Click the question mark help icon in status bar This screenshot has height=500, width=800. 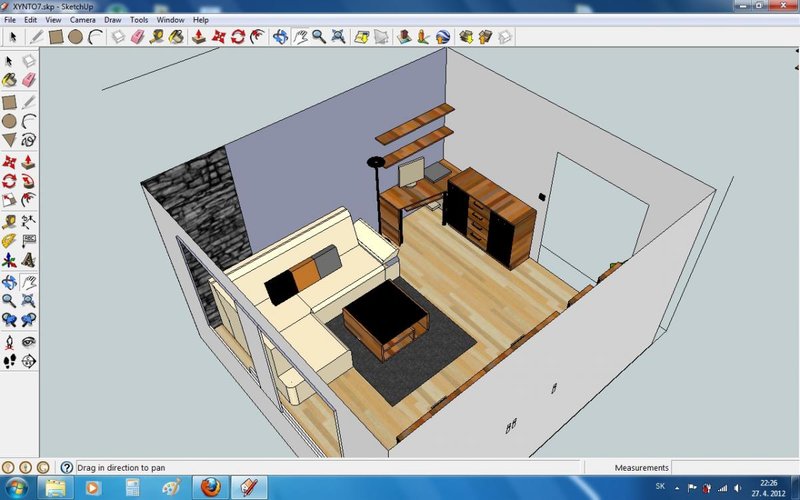[66, 467]
